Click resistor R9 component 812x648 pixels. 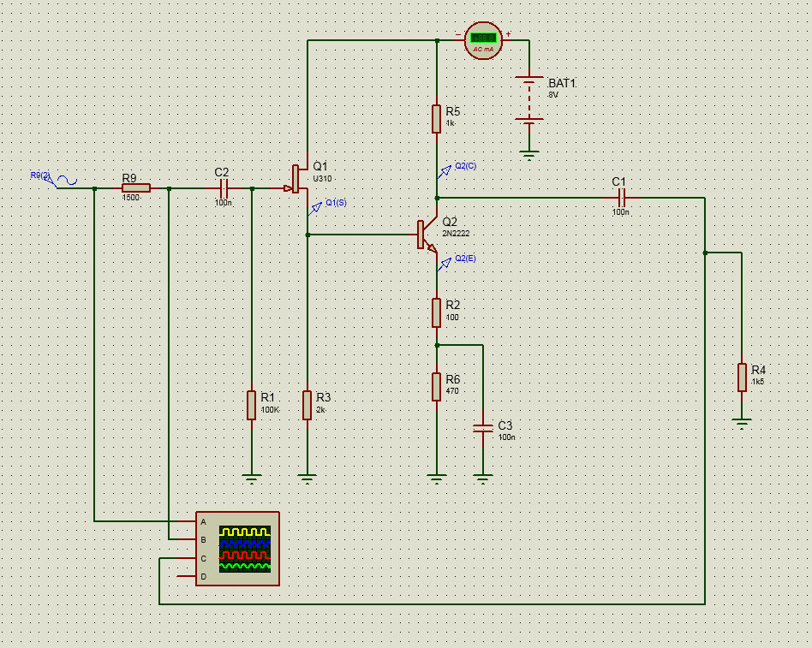135,187
